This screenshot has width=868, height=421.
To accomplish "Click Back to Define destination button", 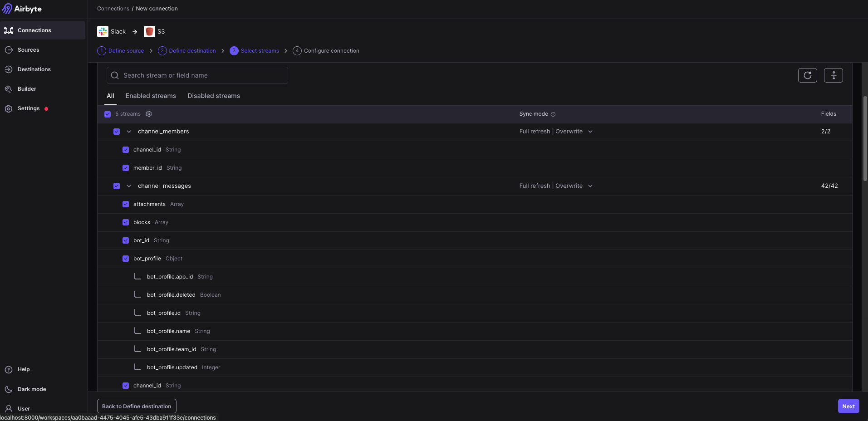I will [x=137, y=406].
